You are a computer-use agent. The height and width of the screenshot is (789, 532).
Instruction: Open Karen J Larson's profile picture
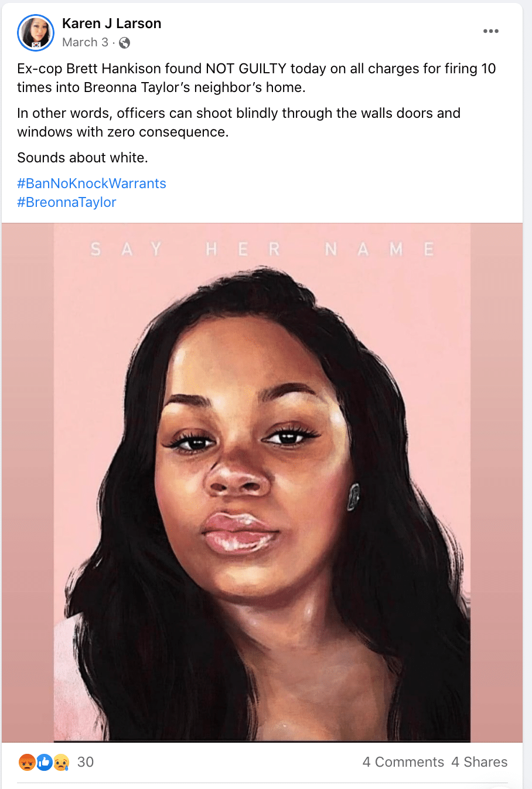[x=36, y=32]
